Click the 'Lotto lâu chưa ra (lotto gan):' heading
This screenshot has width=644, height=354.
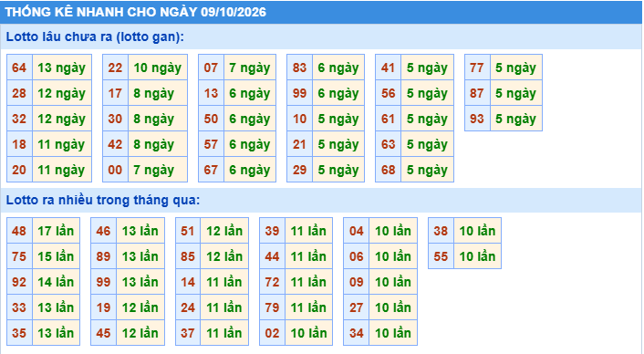tap(95, 36)
